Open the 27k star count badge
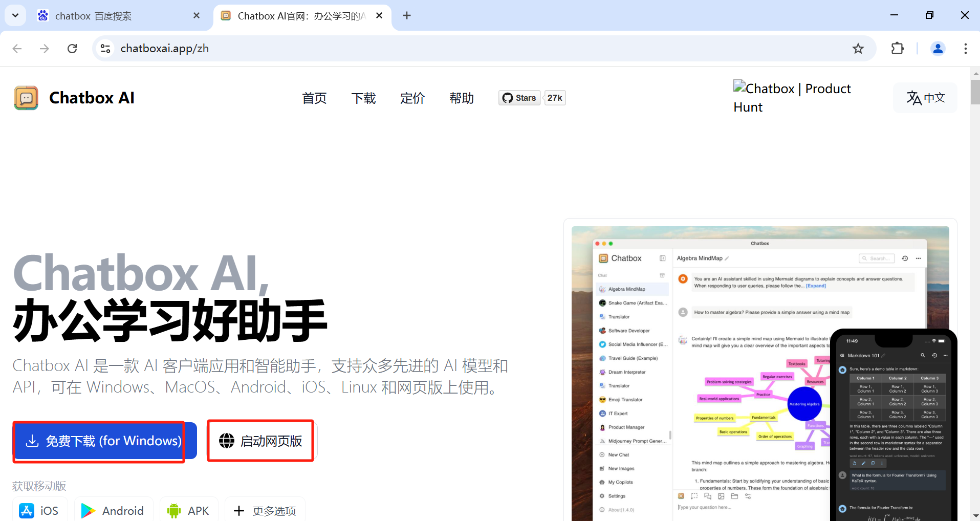 555,98
